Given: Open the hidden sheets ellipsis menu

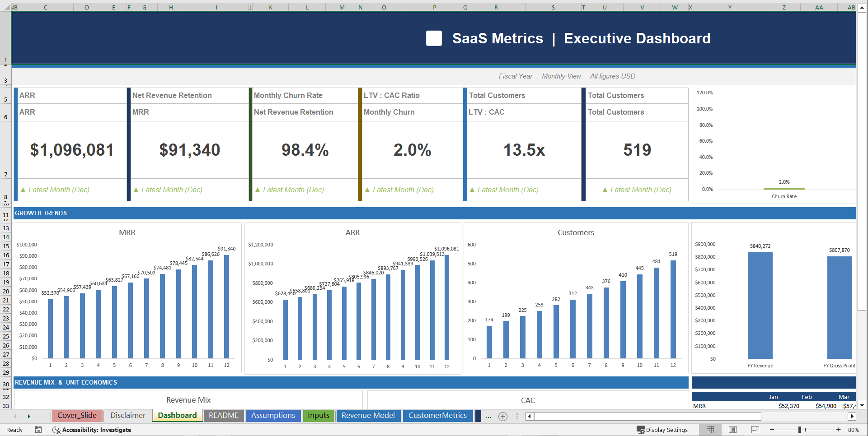Looking at the screenshot, I should tap(488, 416).
